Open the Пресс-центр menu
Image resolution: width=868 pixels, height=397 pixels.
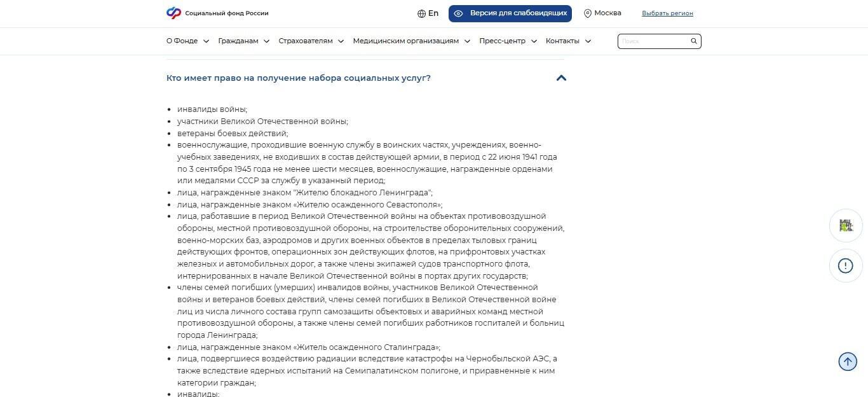(x=508, y=41)
